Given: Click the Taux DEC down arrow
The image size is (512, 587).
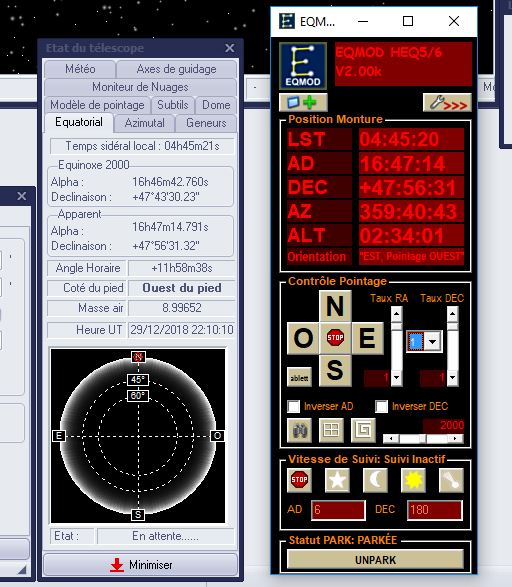Looking at the screenshot, I should [x=452, y=378].
